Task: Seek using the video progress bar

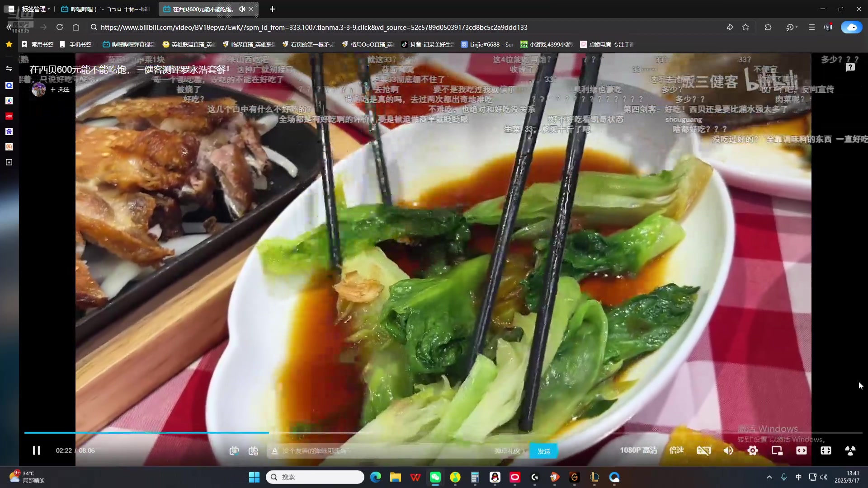Action: click(x=443, y=433)
